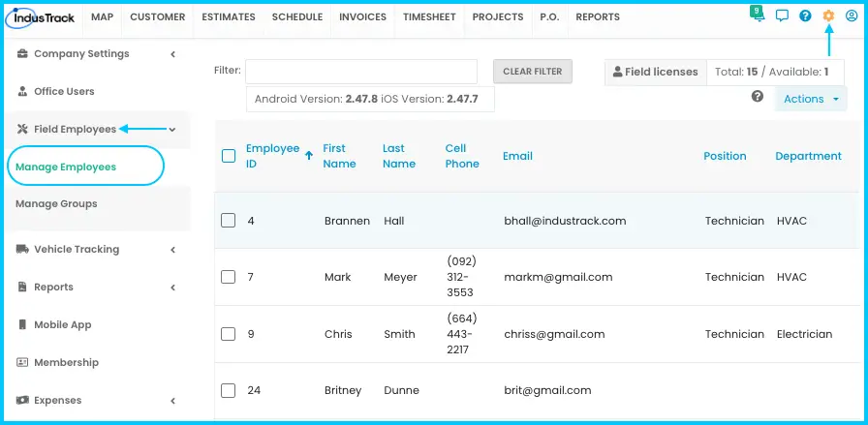Open the help question mark in top bar
Viewport: 868px width, 425px height.
(x=805, y=16)
